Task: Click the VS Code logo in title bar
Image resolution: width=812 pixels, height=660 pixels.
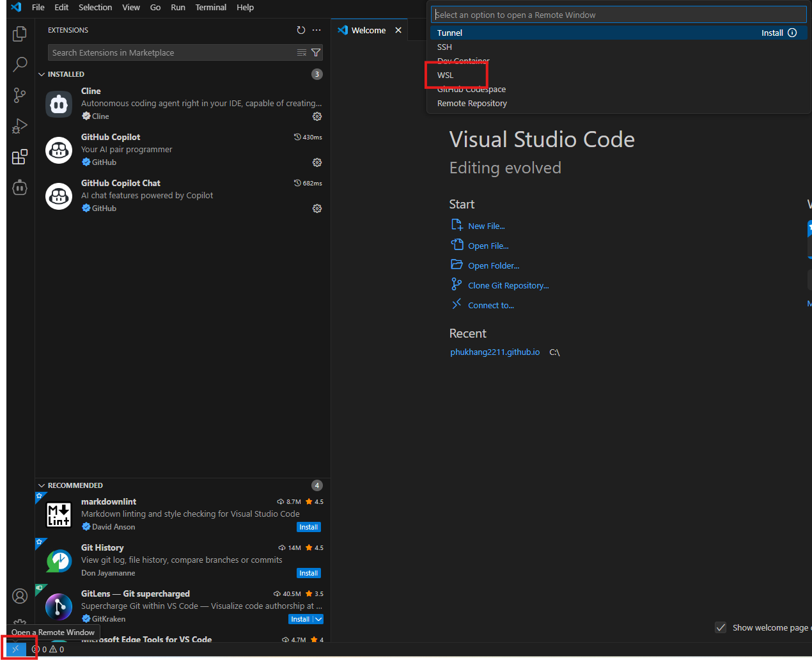Action: click(x=16, y=7)
